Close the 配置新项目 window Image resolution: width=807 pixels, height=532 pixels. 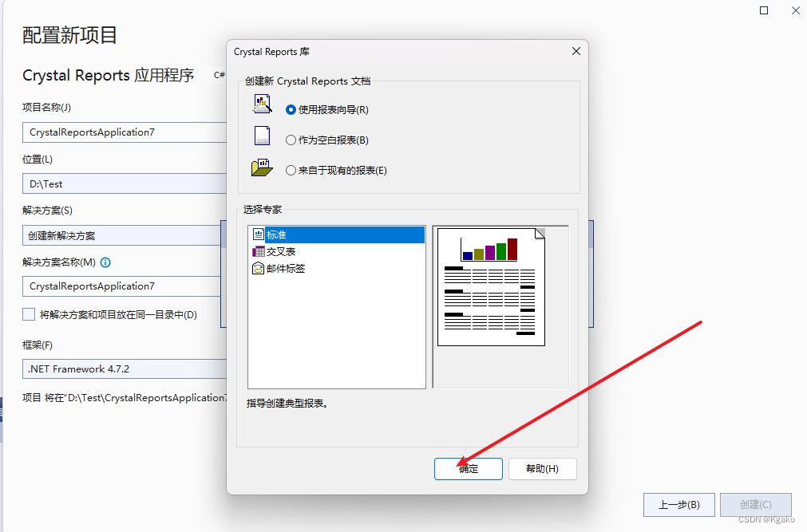[795, 10]
